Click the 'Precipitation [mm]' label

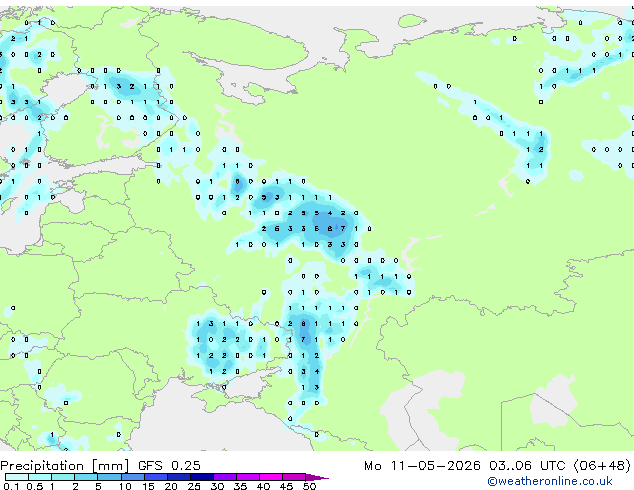click(x=65, y=466)
